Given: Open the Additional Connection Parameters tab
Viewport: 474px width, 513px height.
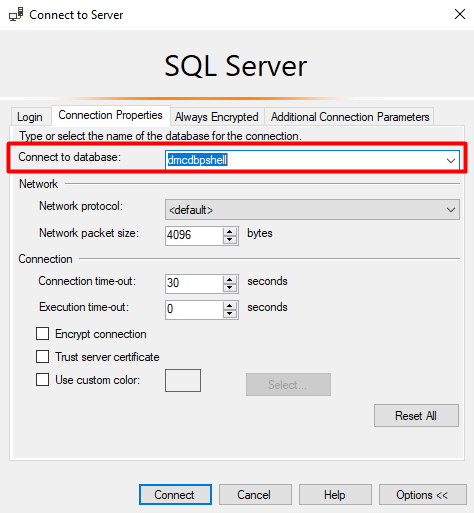Looking at the screenshot, I should coord(350,117).
